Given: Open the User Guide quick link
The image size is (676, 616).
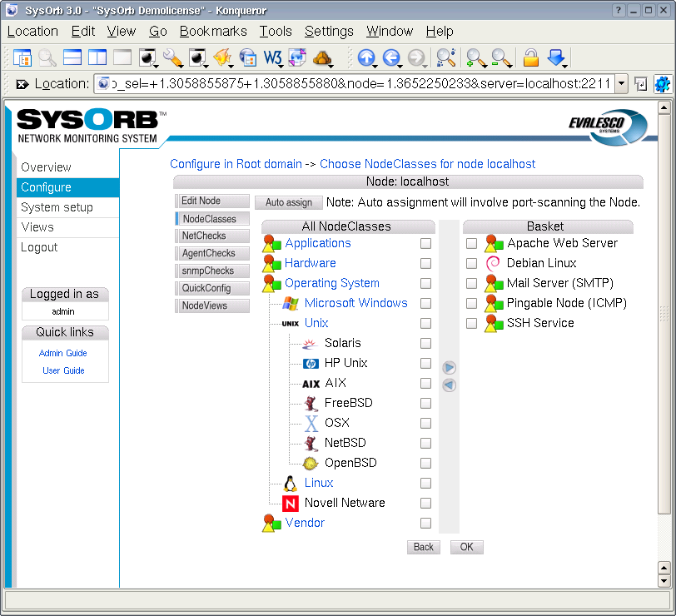Looking at the screenshot, I should (x=63, y=370).
